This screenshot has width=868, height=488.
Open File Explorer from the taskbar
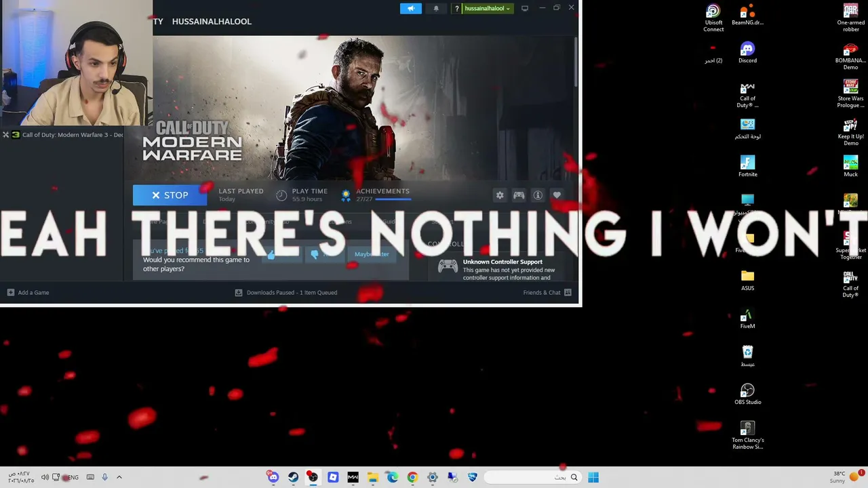[x=372, y=477]
